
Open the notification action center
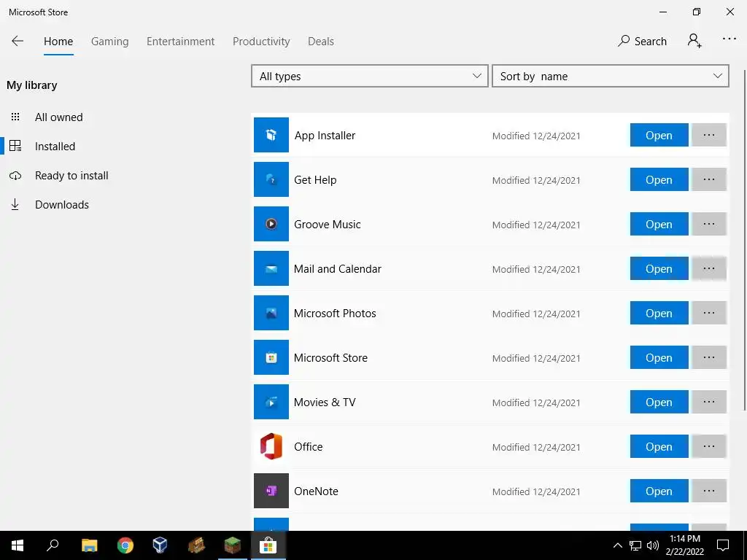point(723,545)
